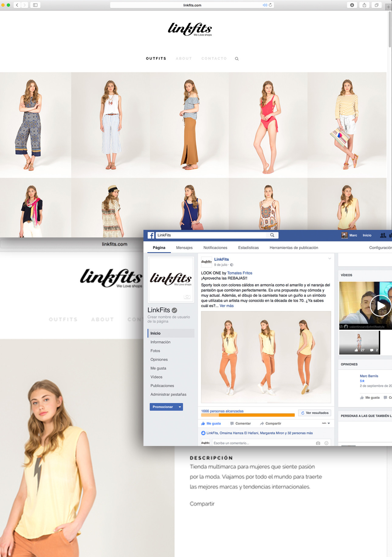Screen dimensions: 392x557
Task: Click the Facebook logo icon
Action: coord(151,235)
